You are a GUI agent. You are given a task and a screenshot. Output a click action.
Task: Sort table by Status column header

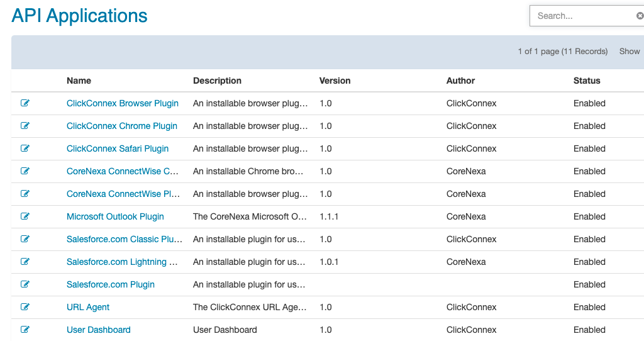click(x=587, y=81)
